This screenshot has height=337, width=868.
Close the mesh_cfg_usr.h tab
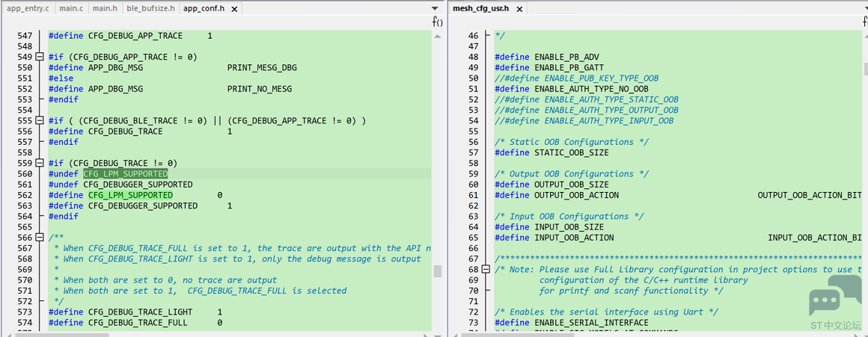click(519, 9)
